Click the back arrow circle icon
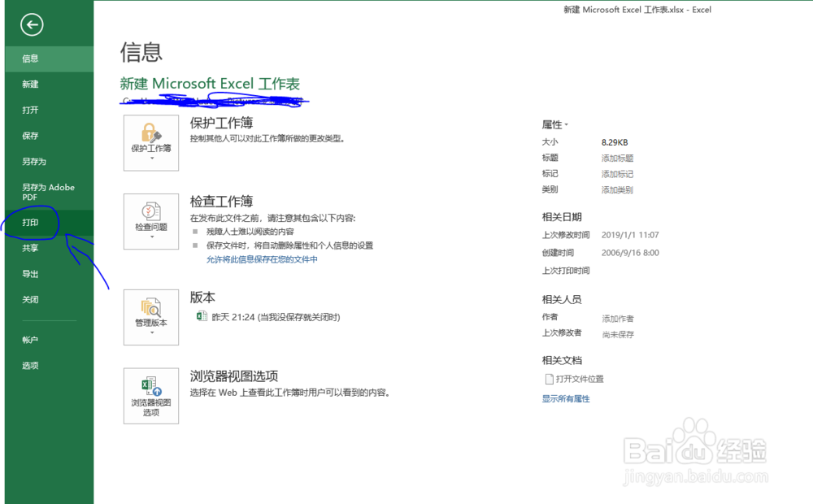Screen dimensions: 813x504 point(32,24)
